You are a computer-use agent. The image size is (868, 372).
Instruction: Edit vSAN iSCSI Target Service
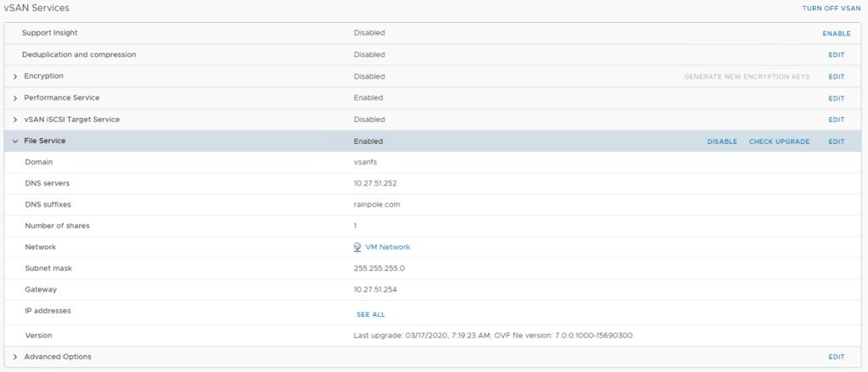coord(836,119)
